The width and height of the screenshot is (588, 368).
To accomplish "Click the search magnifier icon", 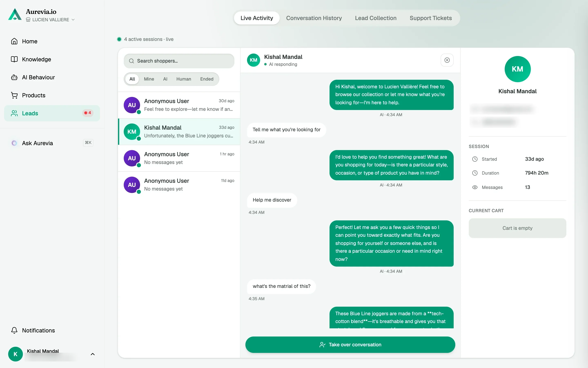I will coord(131,61).
